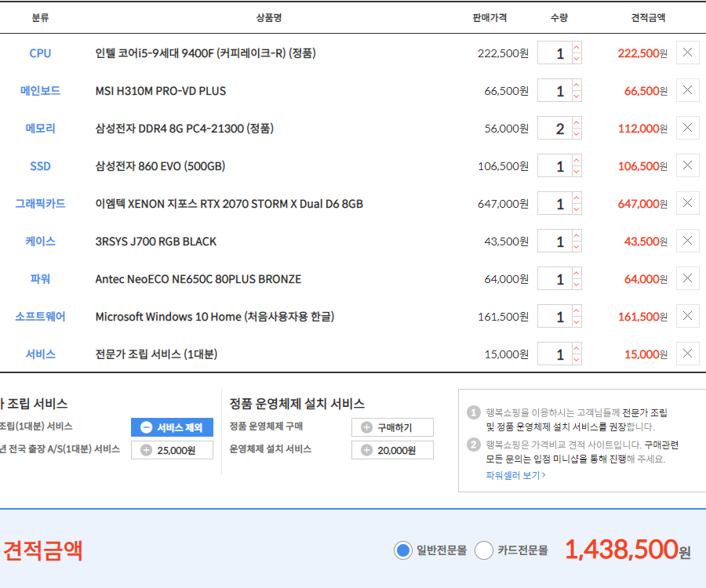Screen dimensions: 706x588
Task: Decrease 서비스 quantity with down arrow
Action: pyautogui.click(x=577, y=359)
